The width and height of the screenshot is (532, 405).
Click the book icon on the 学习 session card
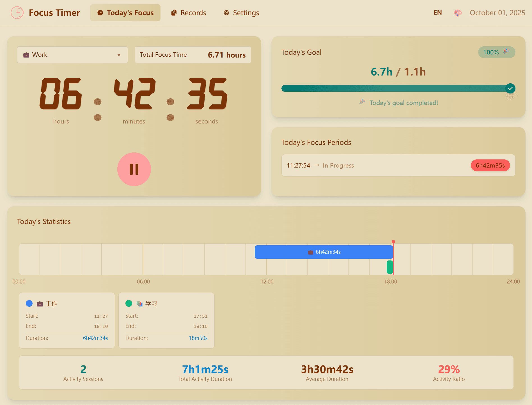coord(140,304)
